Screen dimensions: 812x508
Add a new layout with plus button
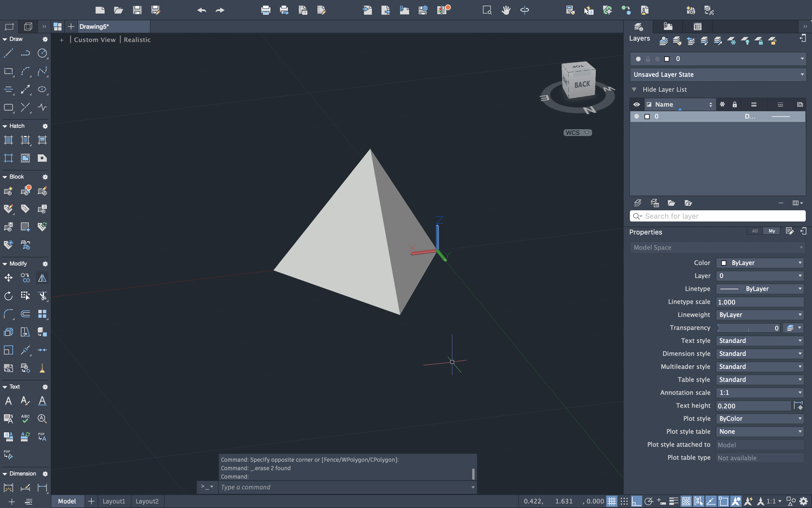pos(91,501)
